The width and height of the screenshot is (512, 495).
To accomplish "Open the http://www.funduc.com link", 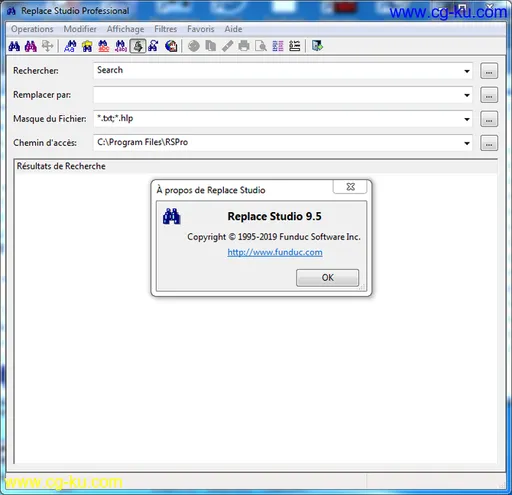I will point(275,252).
